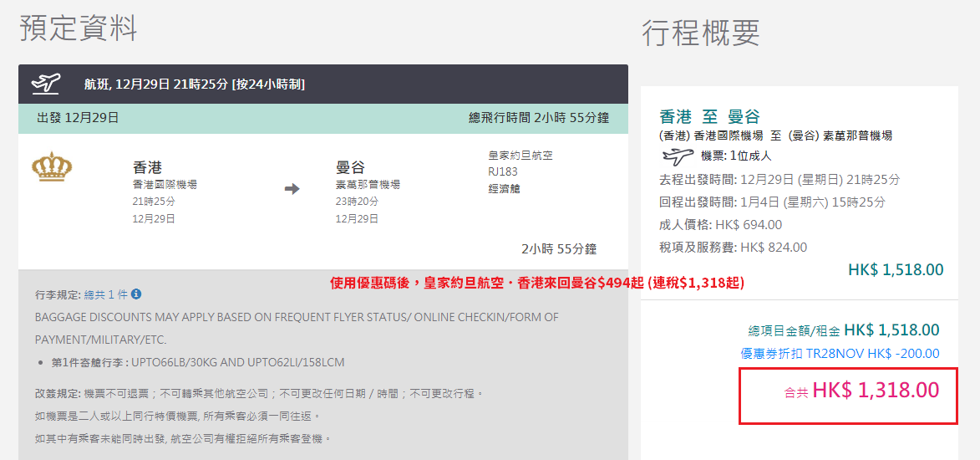Image resolution: width=980 pixels, height=460 pixels.
Task: Click departure city 香港 in the flight card
Action: (x=148, y=167)
